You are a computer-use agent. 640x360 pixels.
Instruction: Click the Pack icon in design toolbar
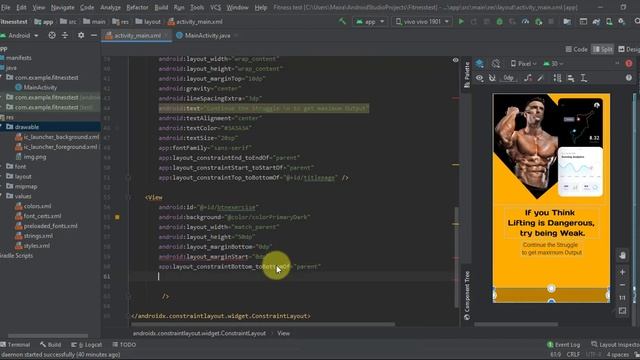[557, 78]
